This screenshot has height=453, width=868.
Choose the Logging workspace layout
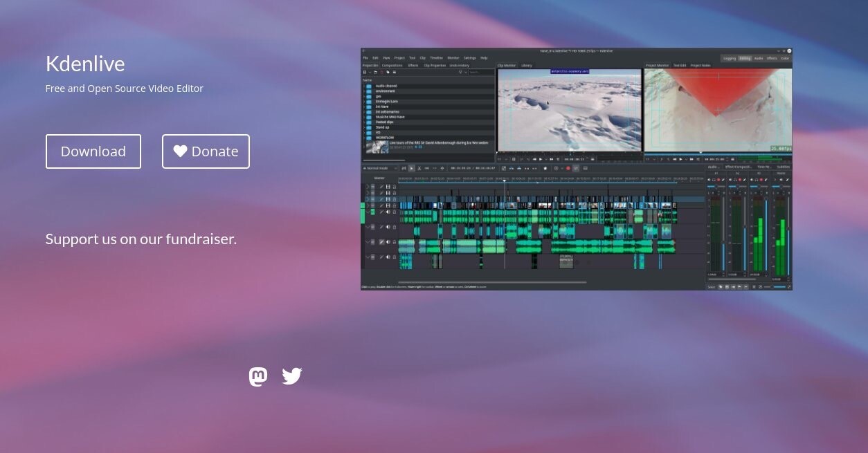tap(730, 58)
